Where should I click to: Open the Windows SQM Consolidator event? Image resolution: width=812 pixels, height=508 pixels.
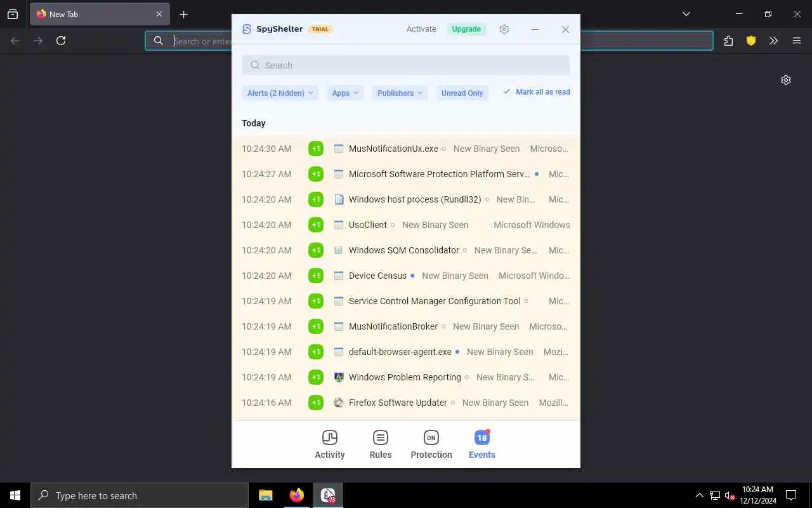click(x=406, y=250)
